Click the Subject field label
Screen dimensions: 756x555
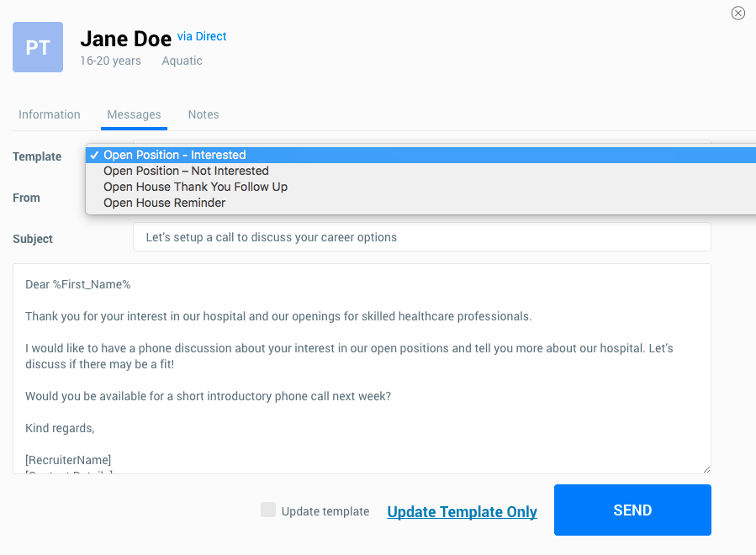[x=33, y=239]
